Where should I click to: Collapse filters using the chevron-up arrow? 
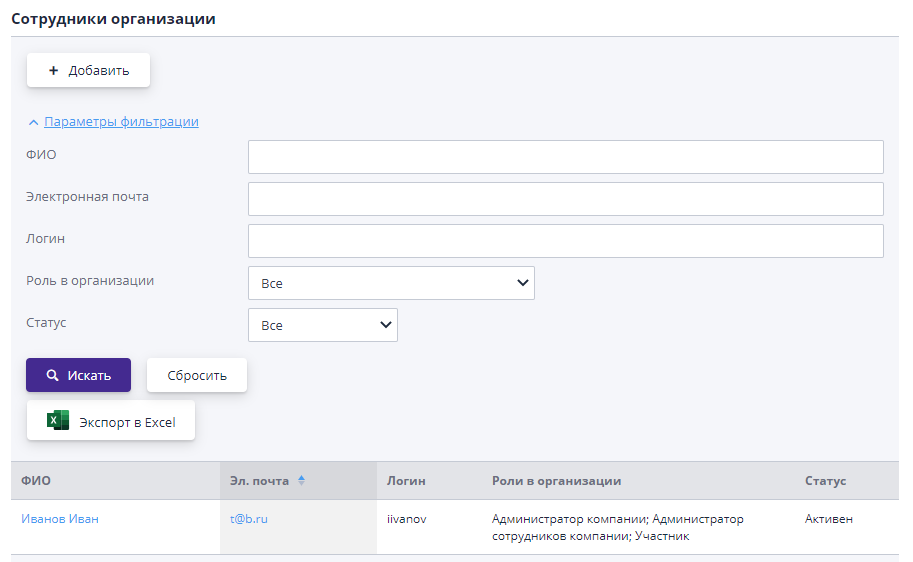[33, 122]
